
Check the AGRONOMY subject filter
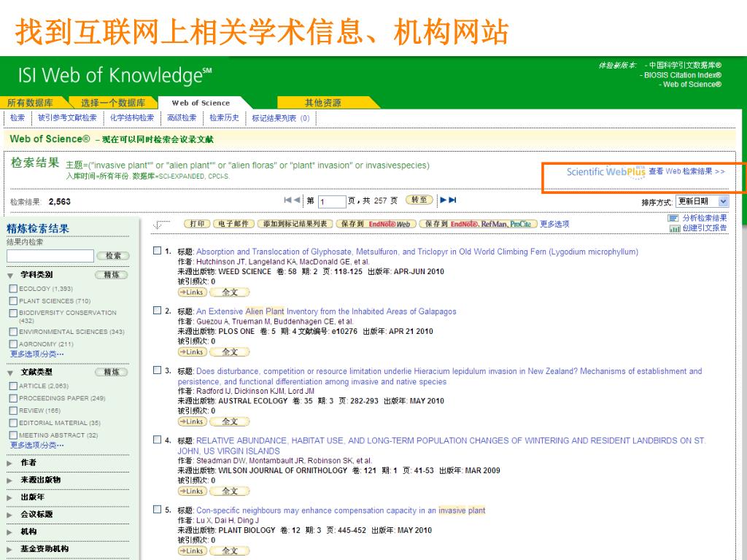(13, 344)
